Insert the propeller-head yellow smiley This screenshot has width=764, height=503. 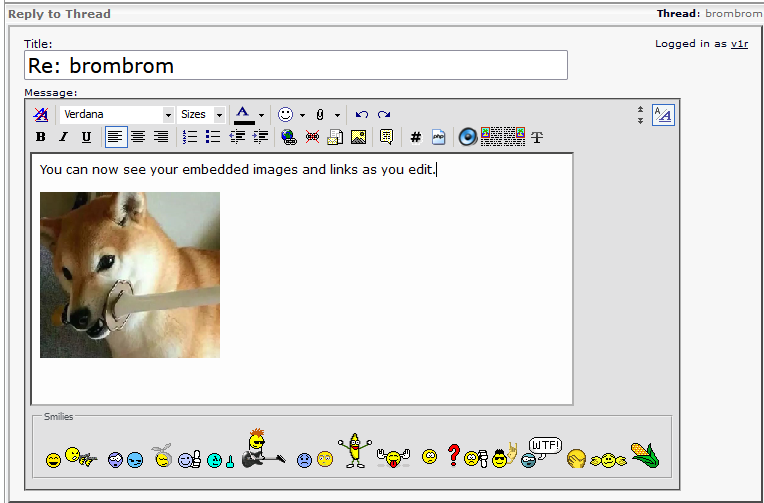162,456
